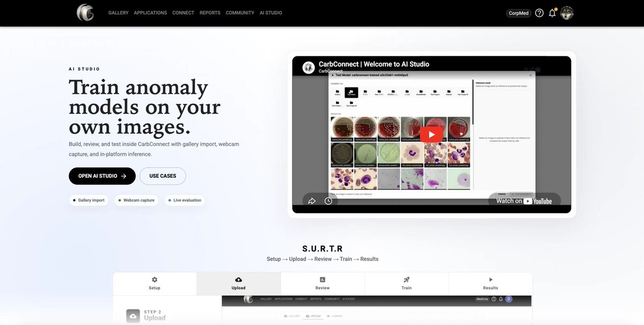
Task: Click the Use Cases button
Action: (x=163, y=176)
